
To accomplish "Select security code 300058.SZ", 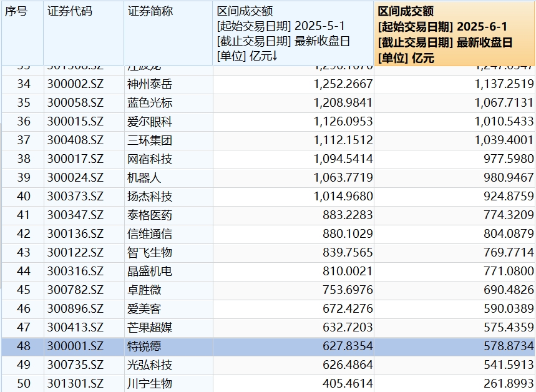I will 76,103.
